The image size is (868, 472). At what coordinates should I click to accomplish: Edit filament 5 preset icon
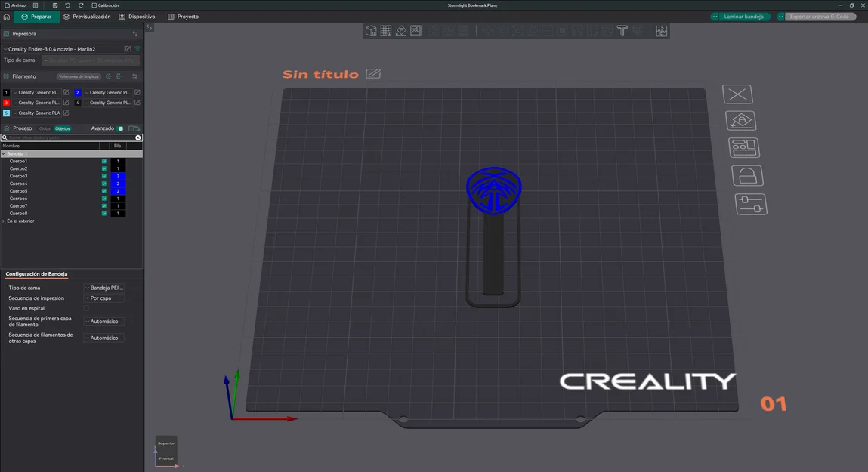[x=66, y=113]
